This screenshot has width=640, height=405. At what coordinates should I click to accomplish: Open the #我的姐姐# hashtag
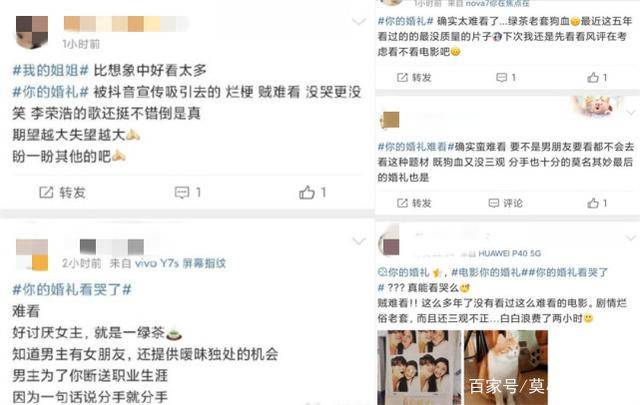pos(50,70)
